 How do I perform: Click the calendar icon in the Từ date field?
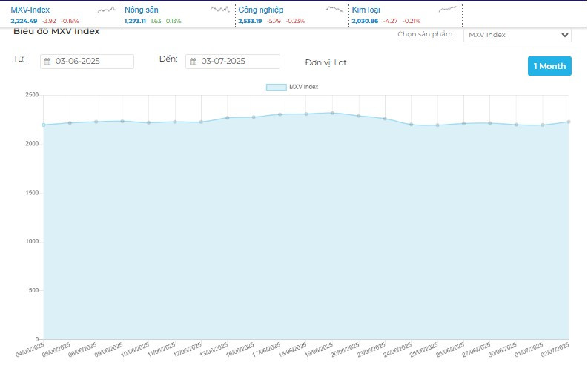pyautogui.click(x=47, y=62)
